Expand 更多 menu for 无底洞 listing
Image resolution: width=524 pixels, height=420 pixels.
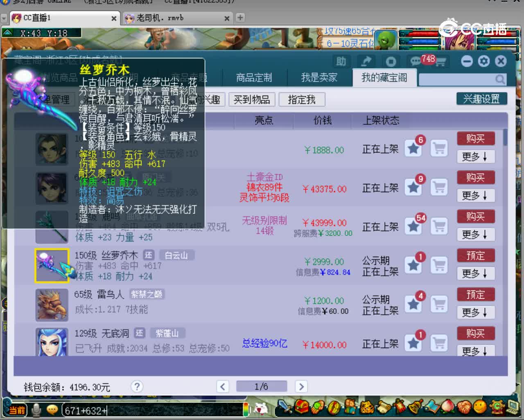coord(476,351)
